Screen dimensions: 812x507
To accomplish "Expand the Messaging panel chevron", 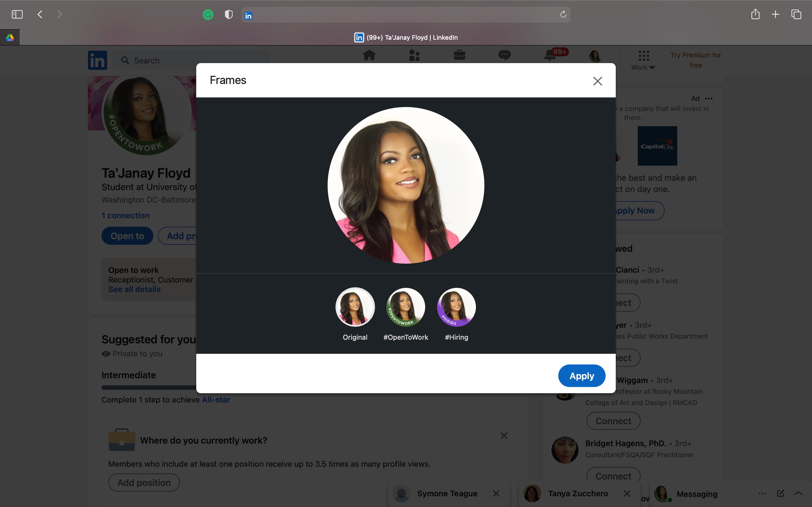I will pos(798,493).
